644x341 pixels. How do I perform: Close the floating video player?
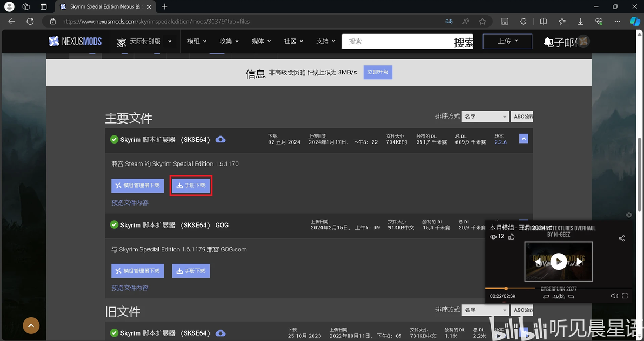(628, 215)
